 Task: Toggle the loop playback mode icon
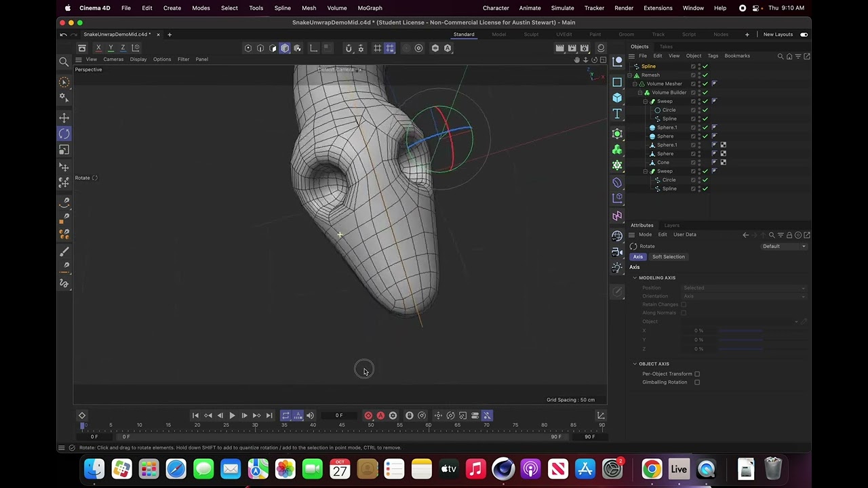[285, 415]
